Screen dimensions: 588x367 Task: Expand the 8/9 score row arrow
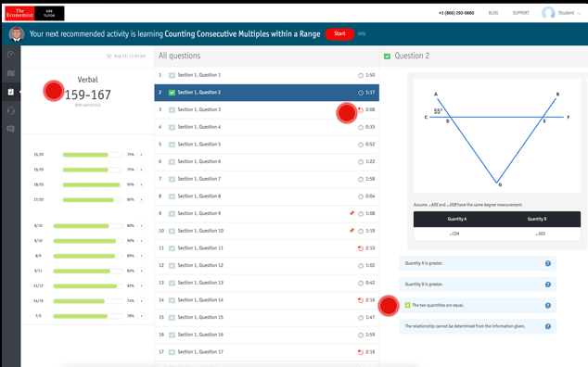(x=141, y=256)
